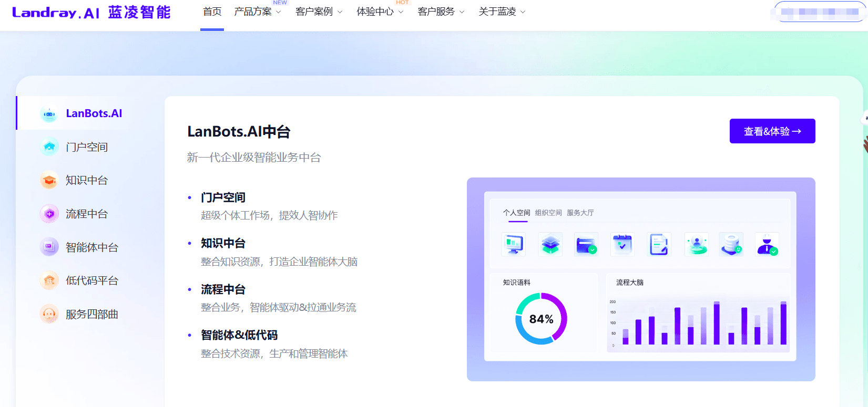The width and height of the screenshot is (868, 407).
Task: Select 低代码平台 label in sidebar
Action: [x=92, y=280]
